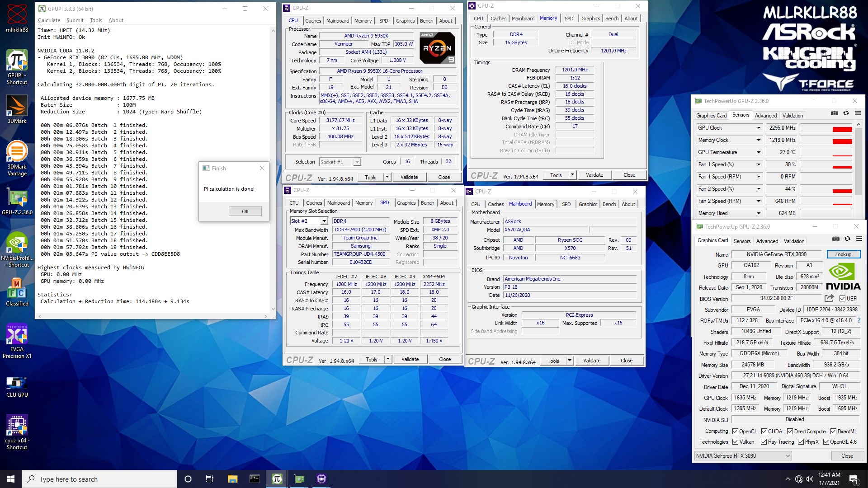Click the Windows Start button
Viewport: 868px width, 488px height.
pyautogui.click(x=11, y=479)
